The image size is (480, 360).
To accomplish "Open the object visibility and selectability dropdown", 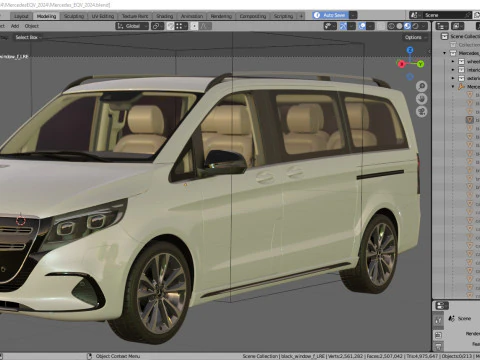I will point(330,26).
